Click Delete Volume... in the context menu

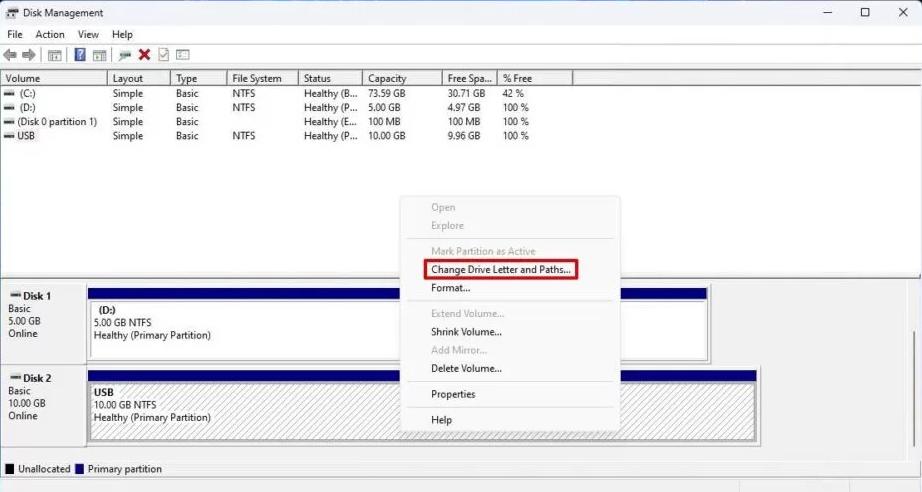click(466, 368)
